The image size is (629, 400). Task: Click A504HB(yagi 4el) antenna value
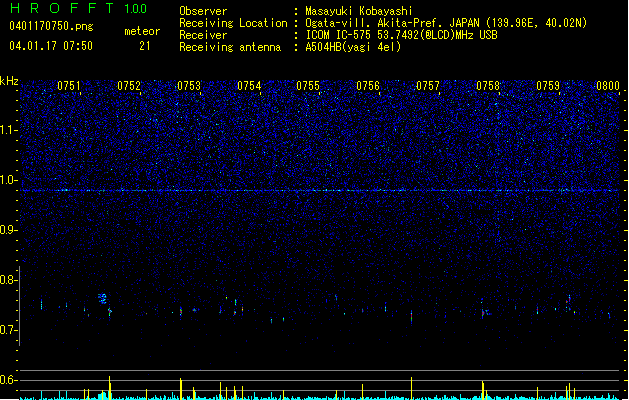pos(353,47)
